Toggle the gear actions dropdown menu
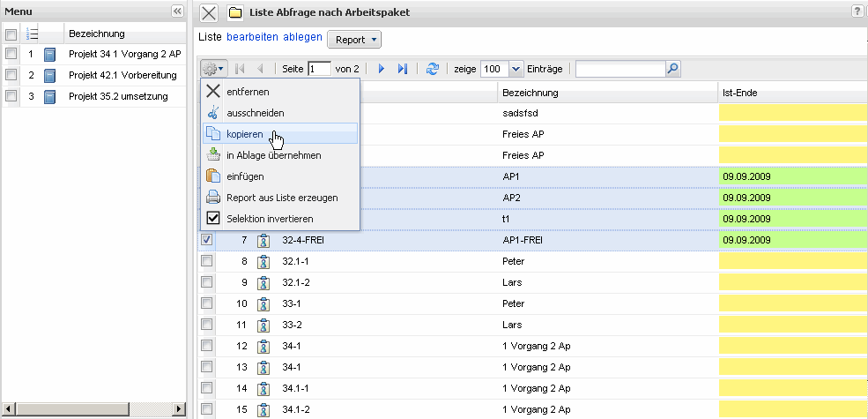Image resolution: width=868 pixels, height=419 pixels. (x=213, y=69)
